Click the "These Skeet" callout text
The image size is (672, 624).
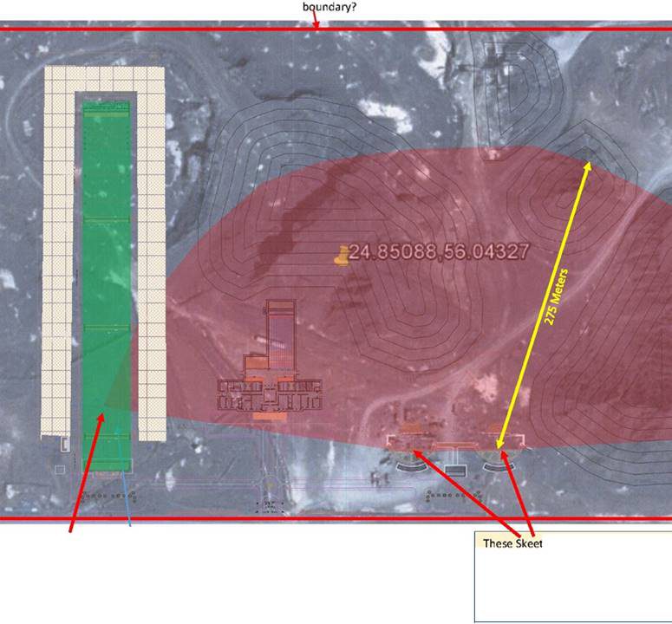click(512, 543)
